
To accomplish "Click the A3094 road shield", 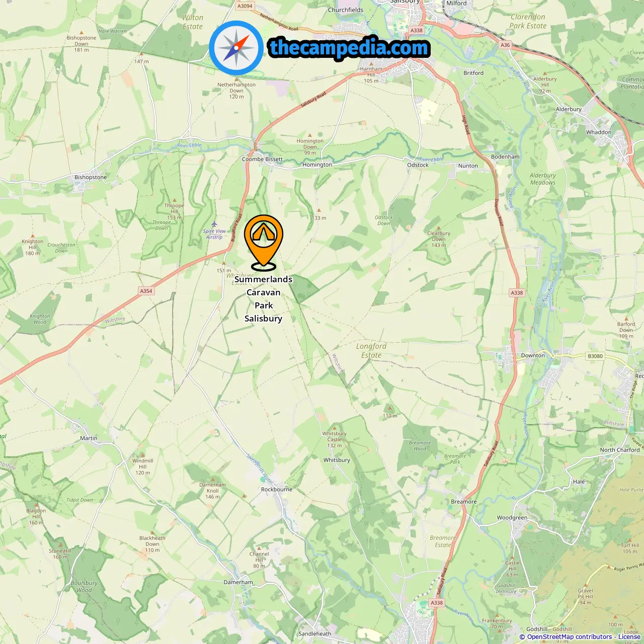I will point(245,6).
